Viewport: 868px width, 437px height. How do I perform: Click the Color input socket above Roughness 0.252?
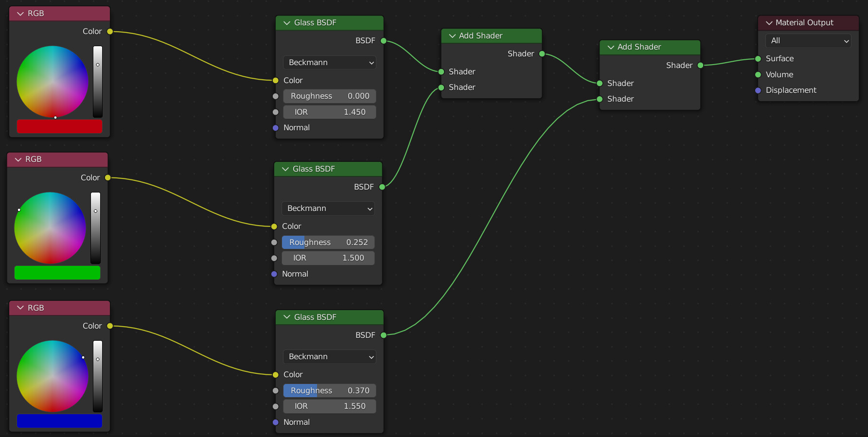tap(274, 227)
